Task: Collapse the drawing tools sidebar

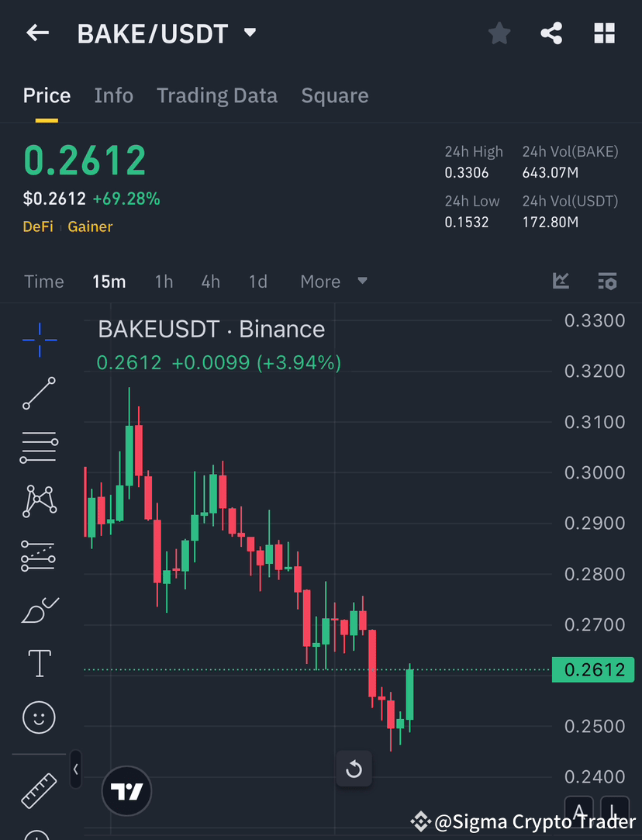Action: [75, 769]
